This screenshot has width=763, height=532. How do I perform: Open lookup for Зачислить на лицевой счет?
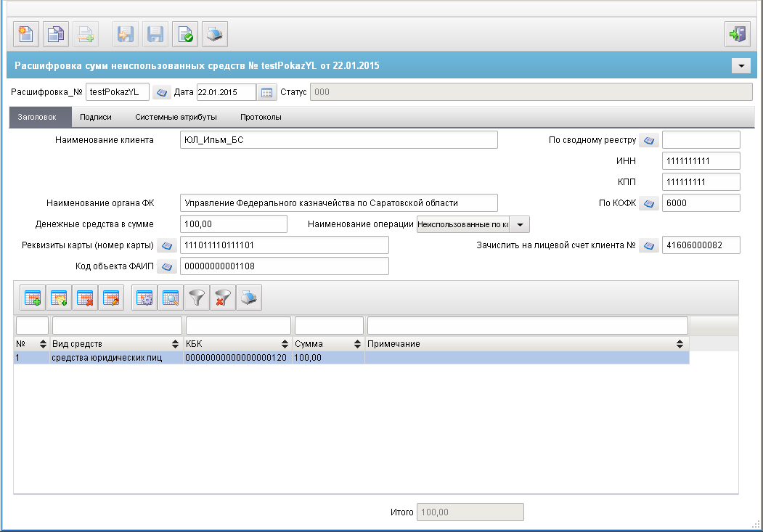point(648,245)
